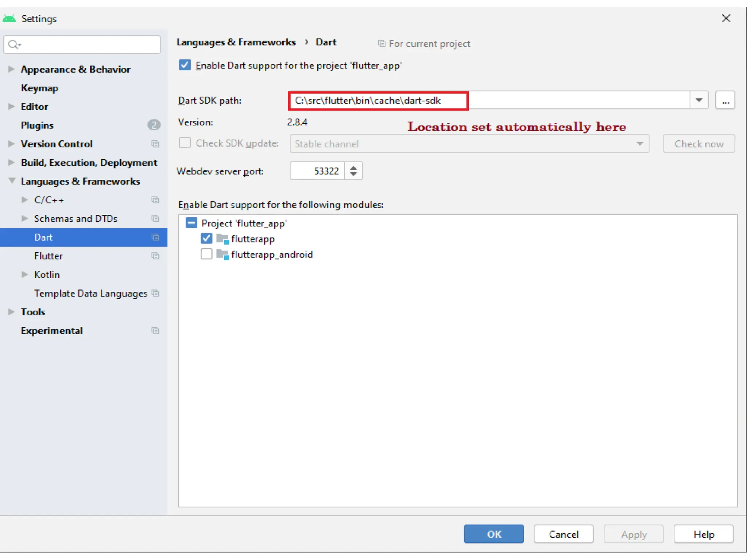Click the Cancel button

coord(563,534)
